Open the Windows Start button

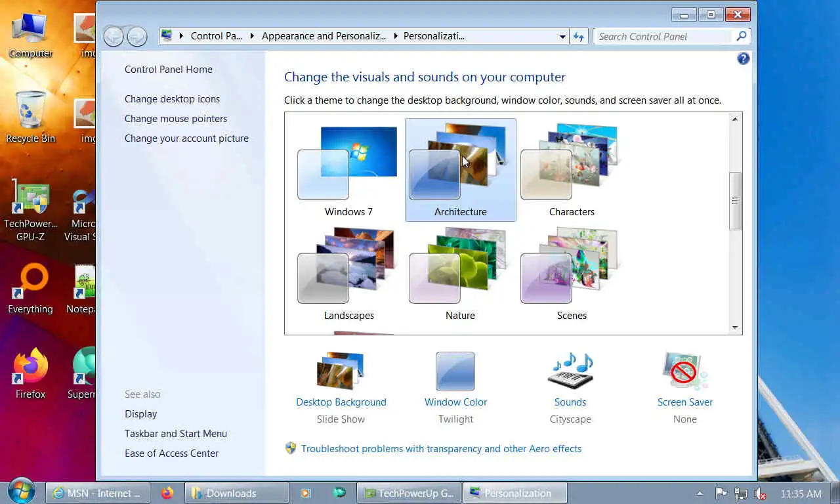(x=22, y=491)
